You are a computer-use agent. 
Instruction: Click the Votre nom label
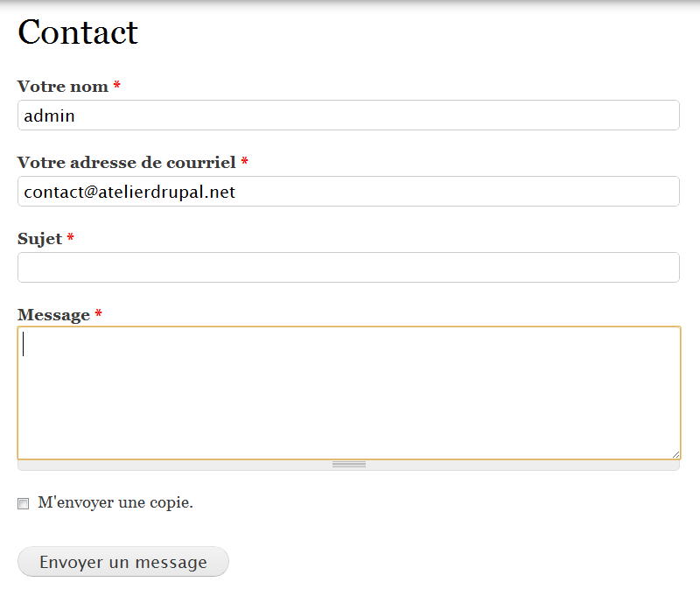[63, 87]
